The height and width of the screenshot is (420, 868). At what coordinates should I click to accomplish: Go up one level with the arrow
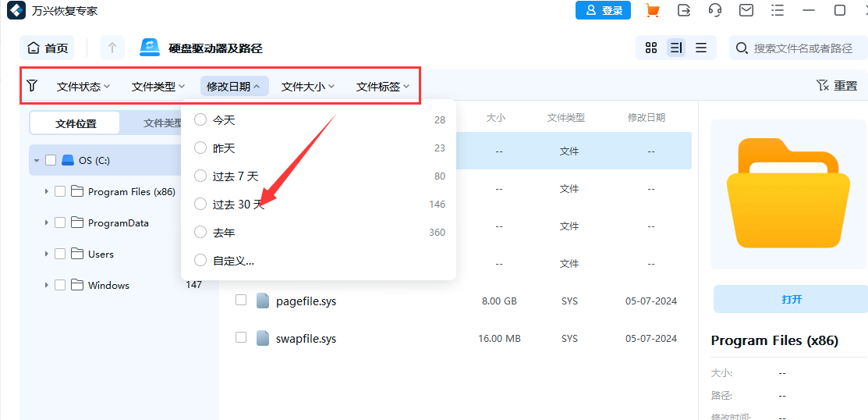[112, 48]
